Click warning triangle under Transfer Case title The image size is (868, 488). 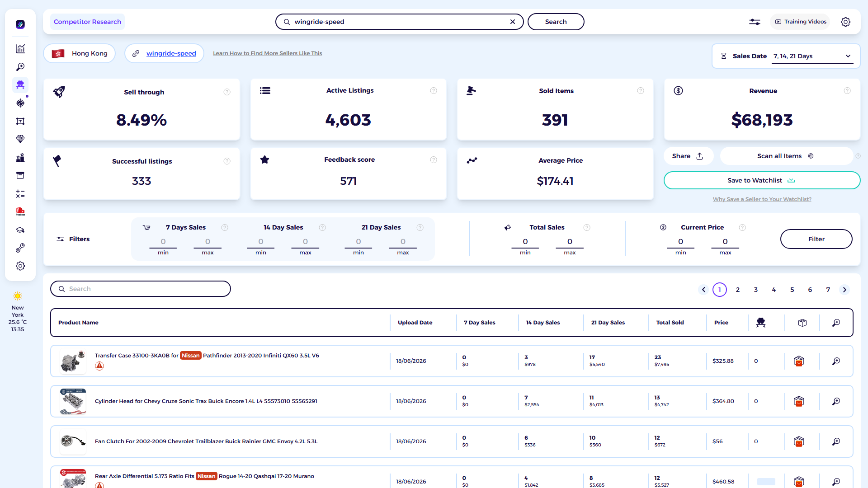[99, 366]
